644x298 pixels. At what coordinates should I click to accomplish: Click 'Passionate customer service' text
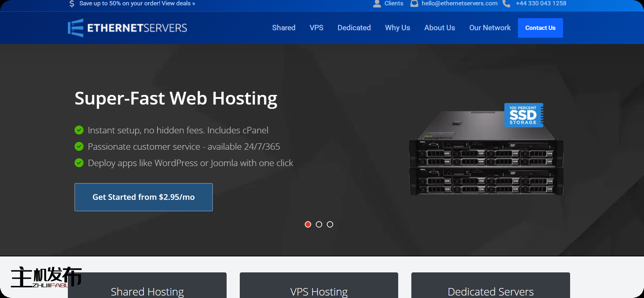184,147
